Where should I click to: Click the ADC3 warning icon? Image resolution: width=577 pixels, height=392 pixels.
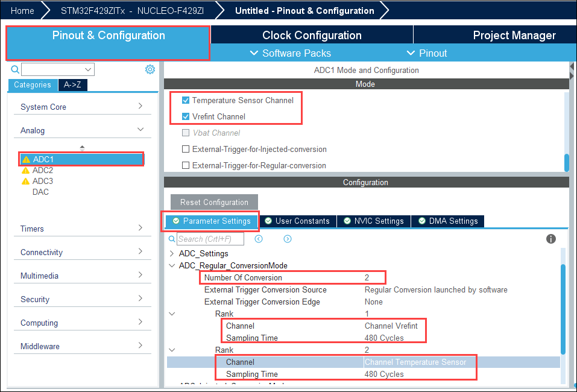pyautogui.click(x=25, y=182)
